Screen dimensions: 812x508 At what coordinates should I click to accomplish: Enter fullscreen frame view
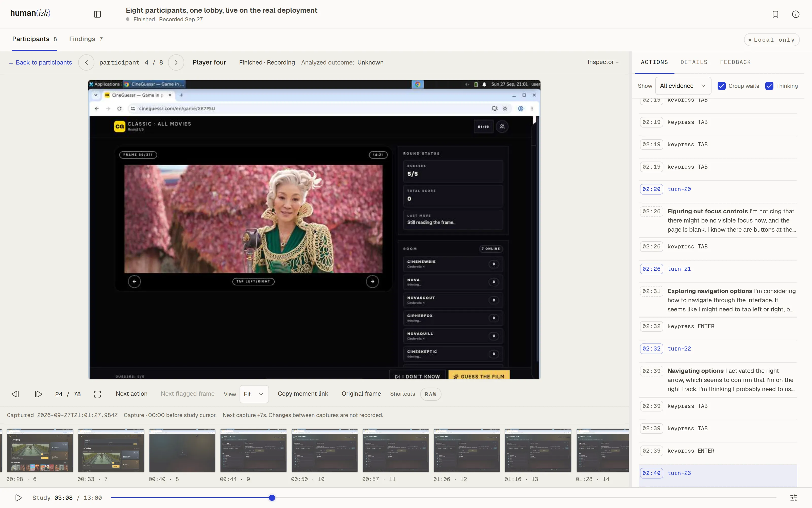click(x=97, y=394)
